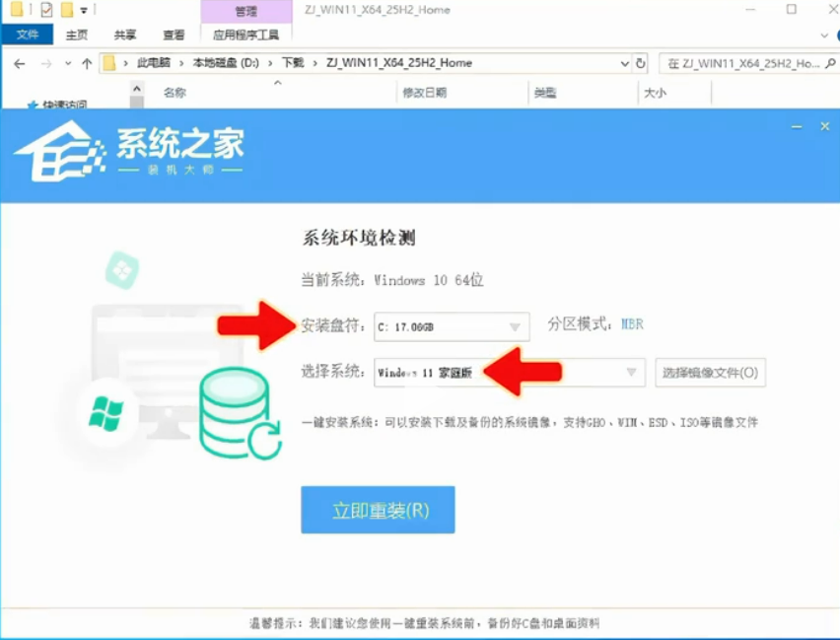
Task: Select the 管理 contextual tab
Action: tap(246, 11)
